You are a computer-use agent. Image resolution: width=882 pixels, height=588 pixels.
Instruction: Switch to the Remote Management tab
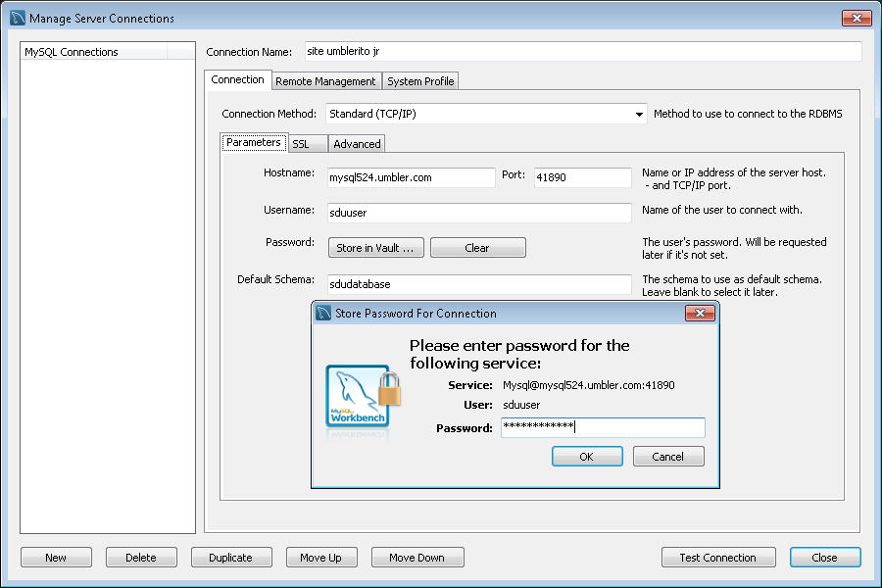[x=325, y=80]
